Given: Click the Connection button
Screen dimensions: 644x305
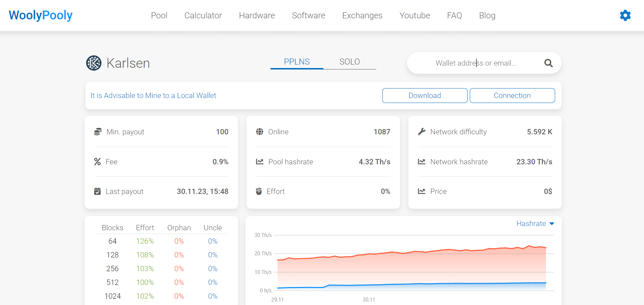Looking at the screenshot, I should tap(512, 96).
